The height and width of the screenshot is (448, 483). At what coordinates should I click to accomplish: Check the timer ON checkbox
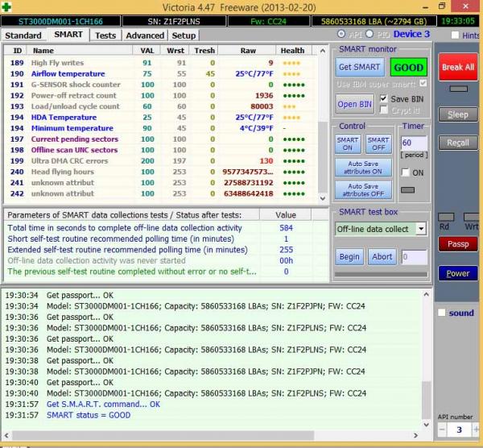coord(405,172)
